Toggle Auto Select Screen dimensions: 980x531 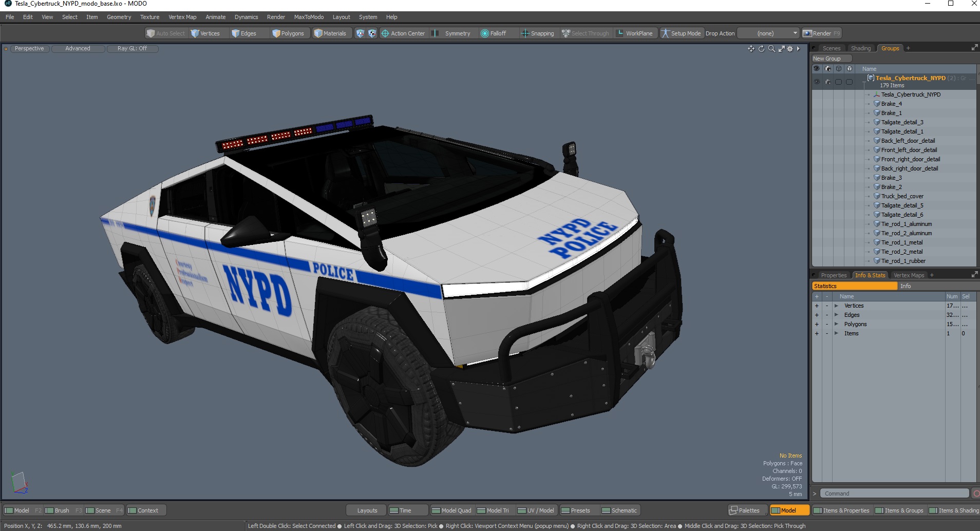[165, 33]
